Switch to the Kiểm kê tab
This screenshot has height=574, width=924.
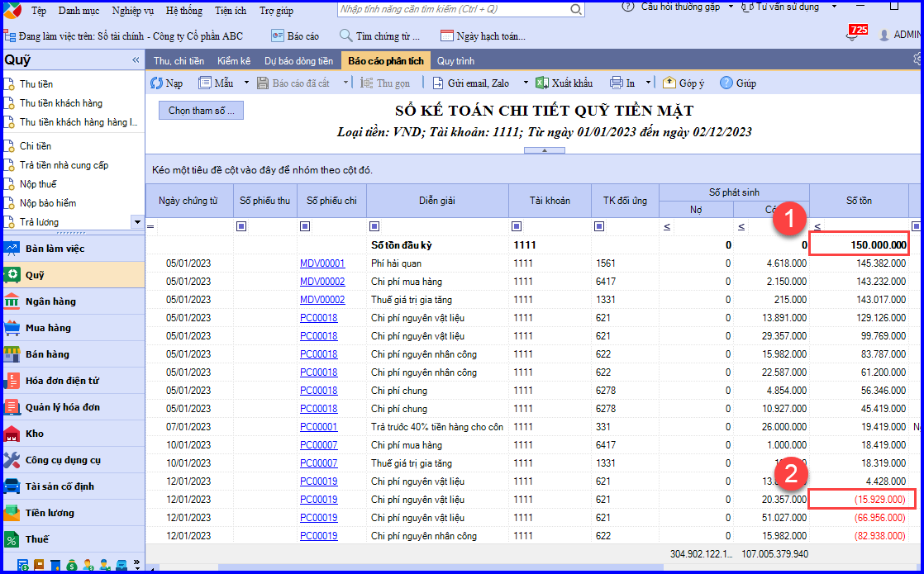(x=234, y=60)
